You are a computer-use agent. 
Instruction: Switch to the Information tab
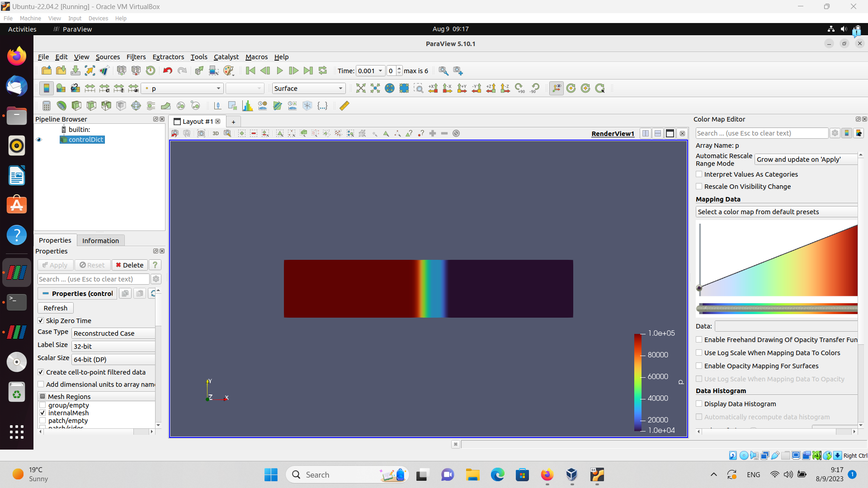(x=100, y=241)
